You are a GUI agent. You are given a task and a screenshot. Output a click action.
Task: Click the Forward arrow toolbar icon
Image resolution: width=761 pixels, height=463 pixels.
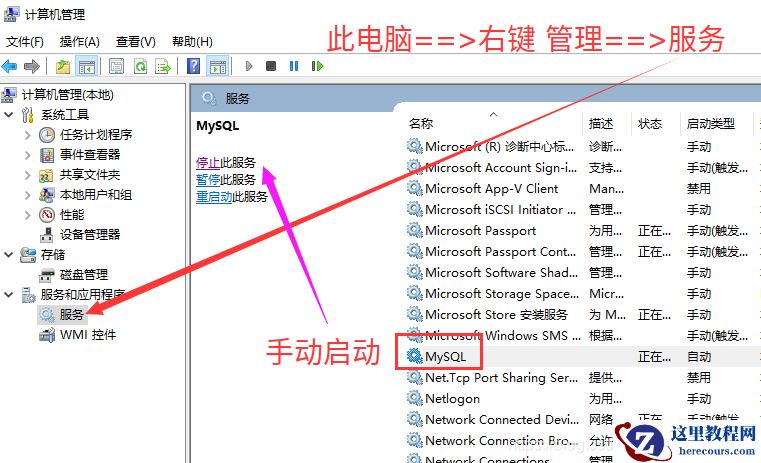(x=32, y=66)
